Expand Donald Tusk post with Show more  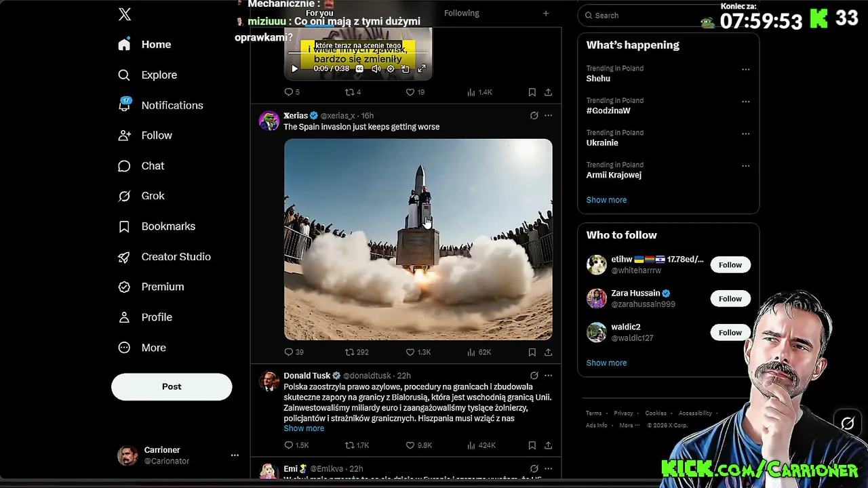(304, 428)
